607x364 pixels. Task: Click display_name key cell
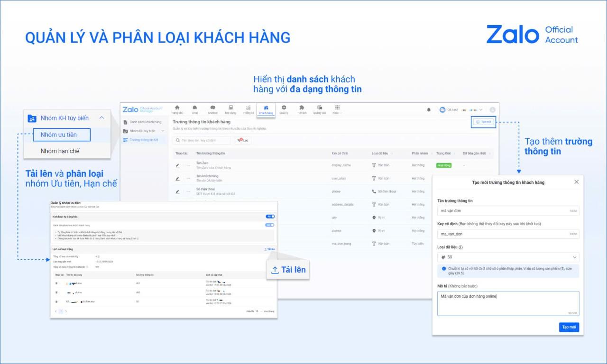tap(341, 165)
